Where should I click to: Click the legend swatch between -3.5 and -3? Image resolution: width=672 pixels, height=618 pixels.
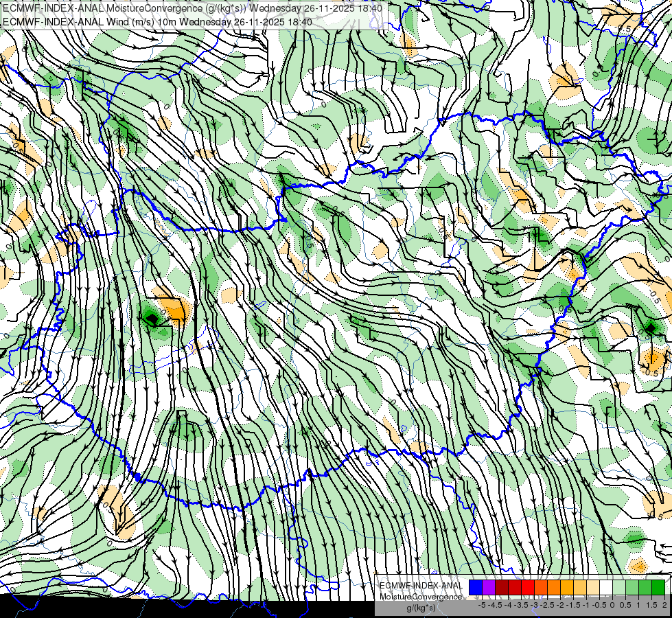click(515, 587)
